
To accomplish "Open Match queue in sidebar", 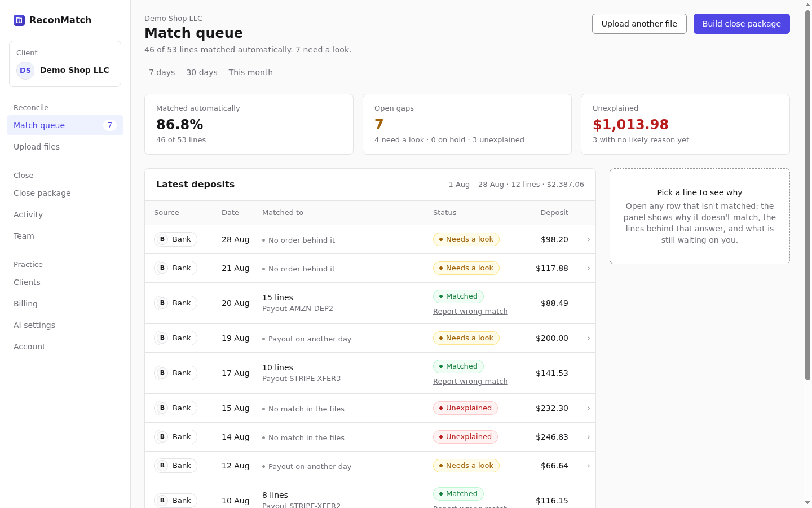I will tap(65, 125).
